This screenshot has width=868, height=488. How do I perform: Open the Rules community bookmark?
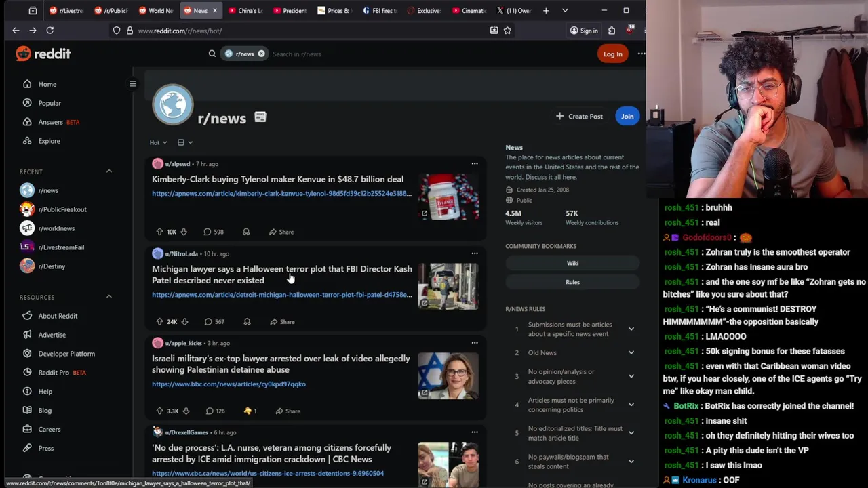click(572, 282)
